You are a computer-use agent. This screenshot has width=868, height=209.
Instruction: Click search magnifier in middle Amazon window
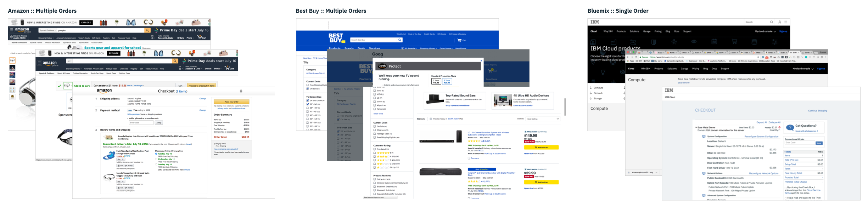pyautogui.click(x=175, y=61)
